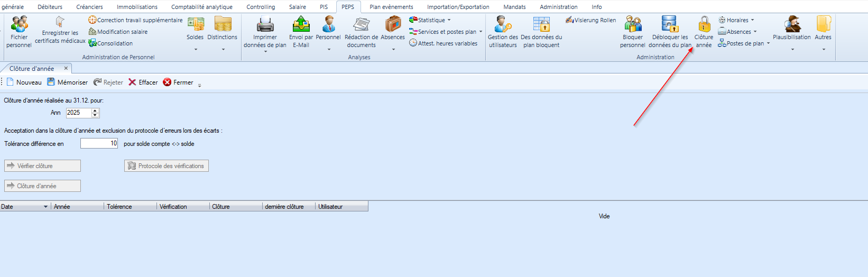Increase the Ann year spinner

(95, 110)
